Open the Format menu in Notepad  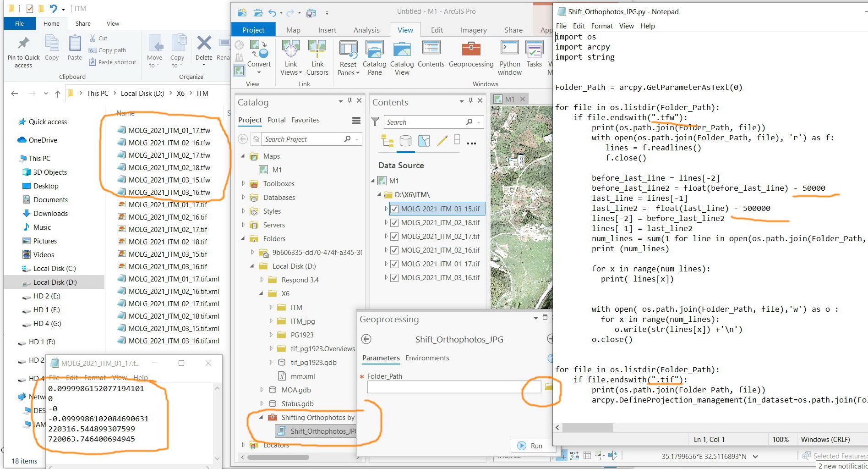click(601, 26)
